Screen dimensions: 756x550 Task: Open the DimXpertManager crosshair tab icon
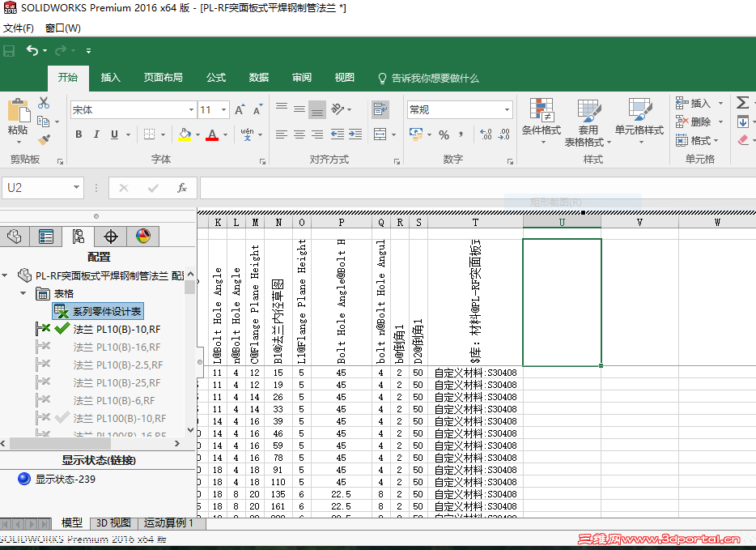111,237
